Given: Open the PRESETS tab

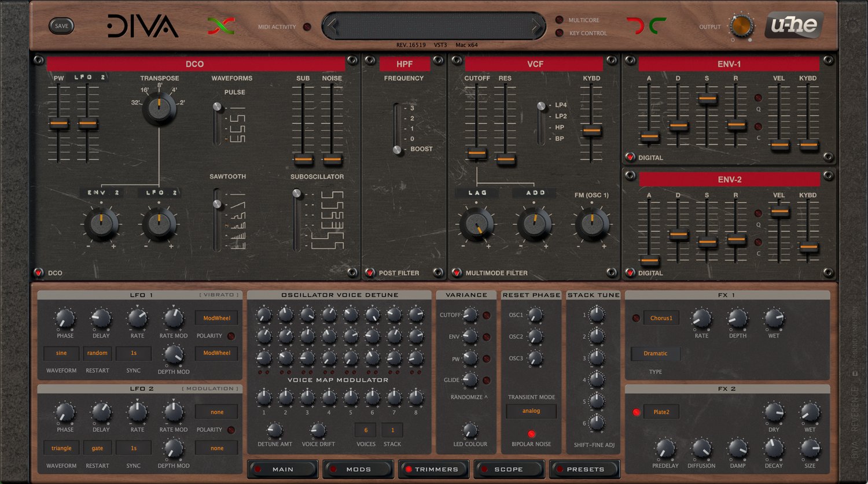Looking at the screenshot, I should [x=584, y=469].
